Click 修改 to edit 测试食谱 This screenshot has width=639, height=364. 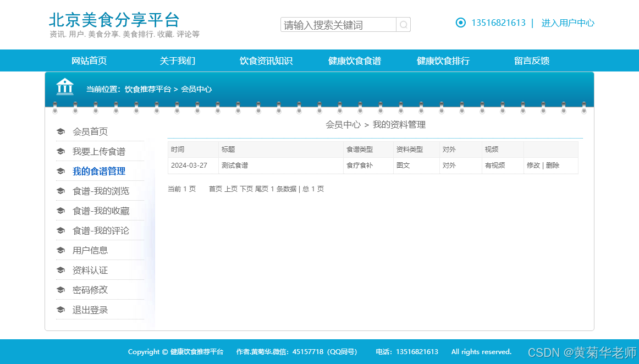532,165
